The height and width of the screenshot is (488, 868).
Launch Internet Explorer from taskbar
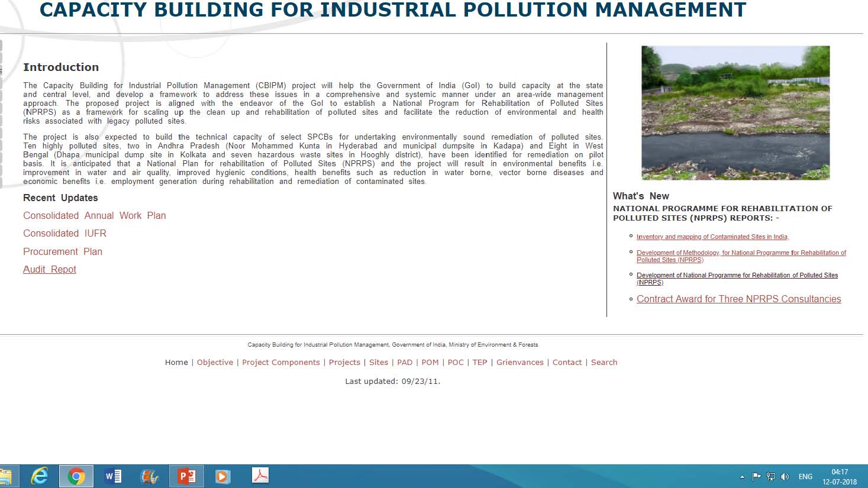click(x=40, y=476)
